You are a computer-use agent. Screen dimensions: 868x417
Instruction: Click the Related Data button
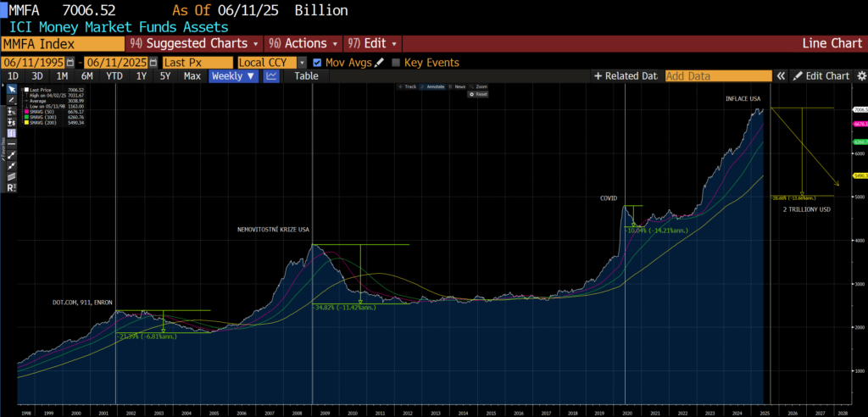[x=626, y=76]
